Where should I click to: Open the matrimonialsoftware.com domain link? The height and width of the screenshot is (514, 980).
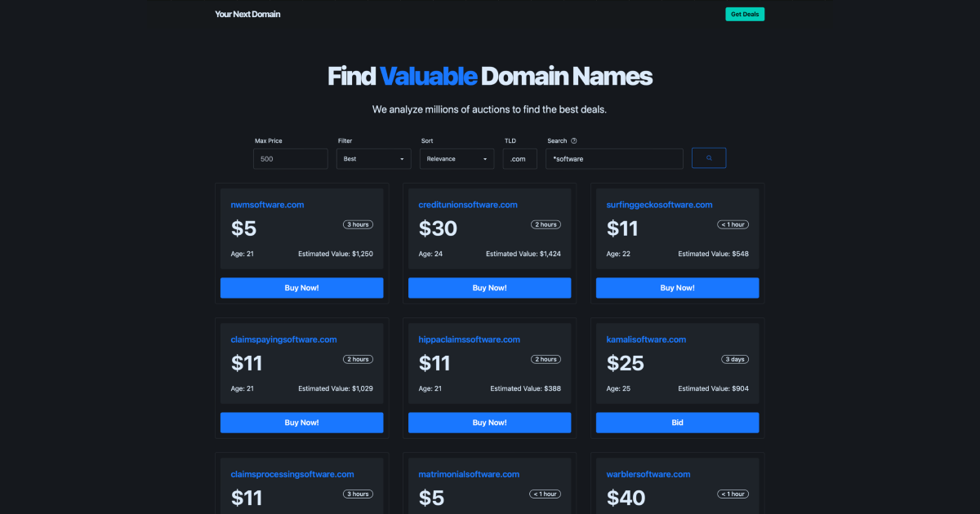coord(470,474)
